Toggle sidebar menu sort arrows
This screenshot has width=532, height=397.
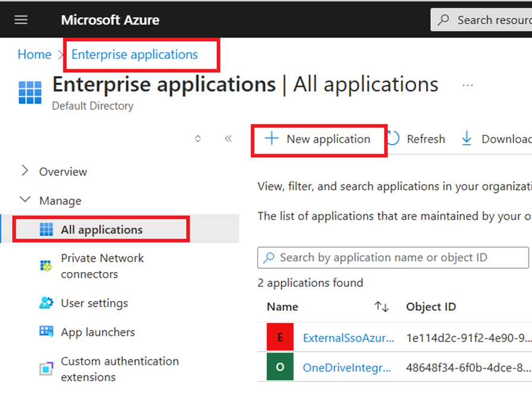pos(198,139)
